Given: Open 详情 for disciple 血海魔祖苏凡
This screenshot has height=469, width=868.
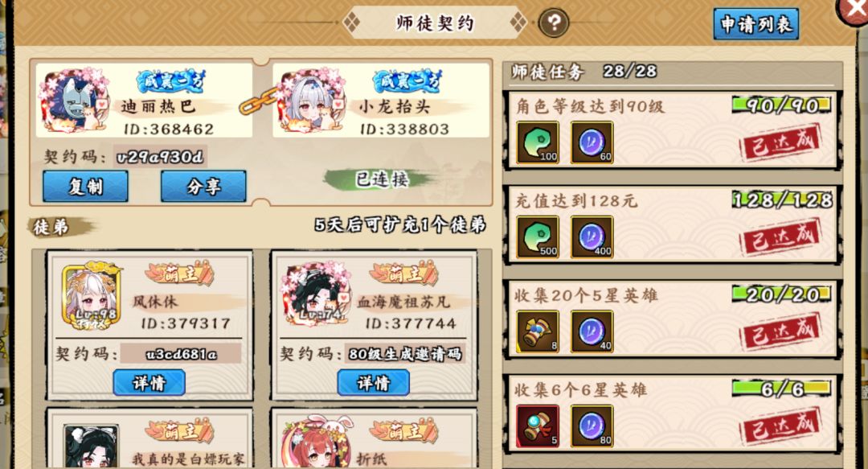Looking at the screenshot, I should 373,383.
